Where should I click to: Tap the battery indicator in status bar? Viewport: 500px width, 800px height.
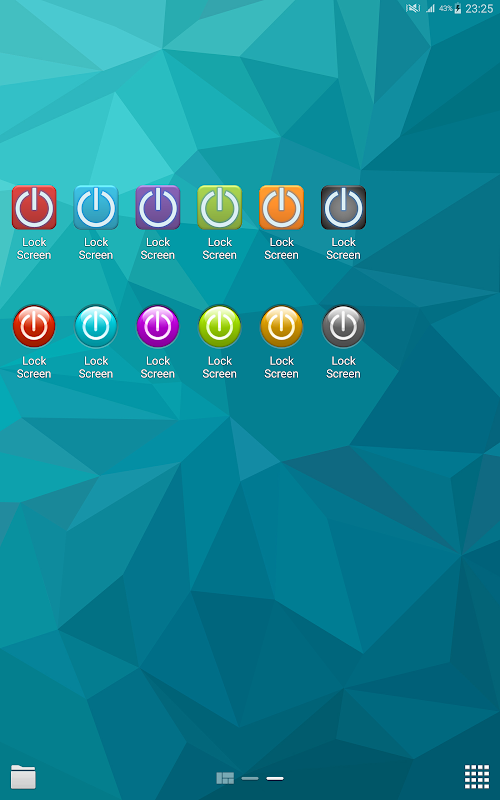tap(458, 8)
